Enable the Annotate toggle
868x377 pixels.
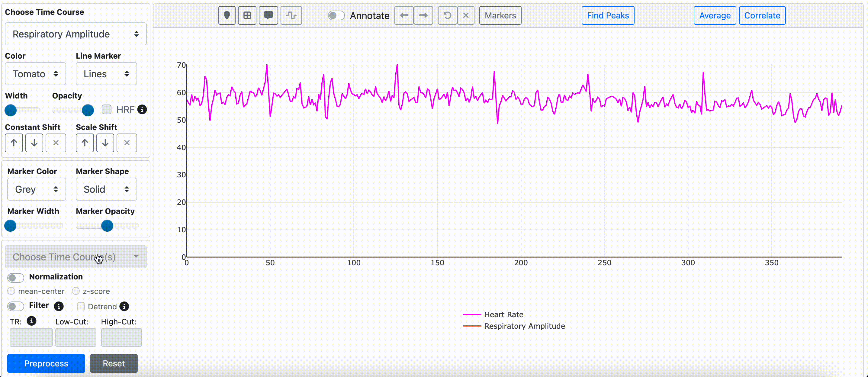point(336,15)
